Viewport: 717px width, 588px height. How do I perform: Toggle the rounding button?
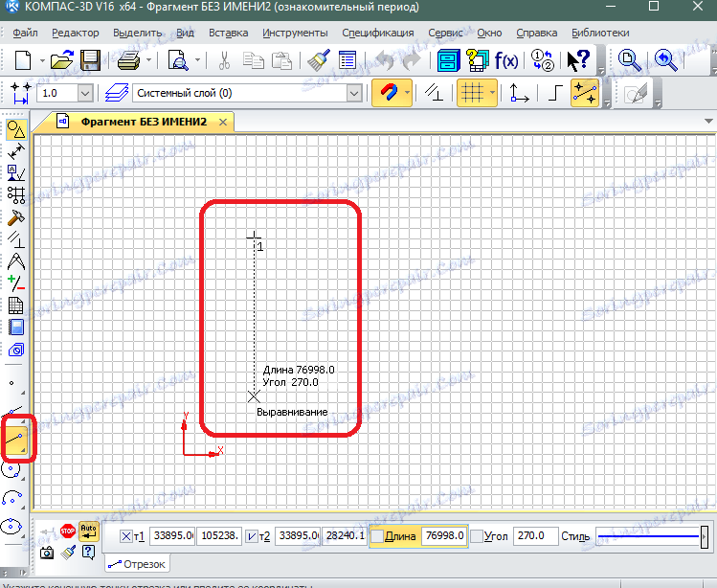pos(585,93)
